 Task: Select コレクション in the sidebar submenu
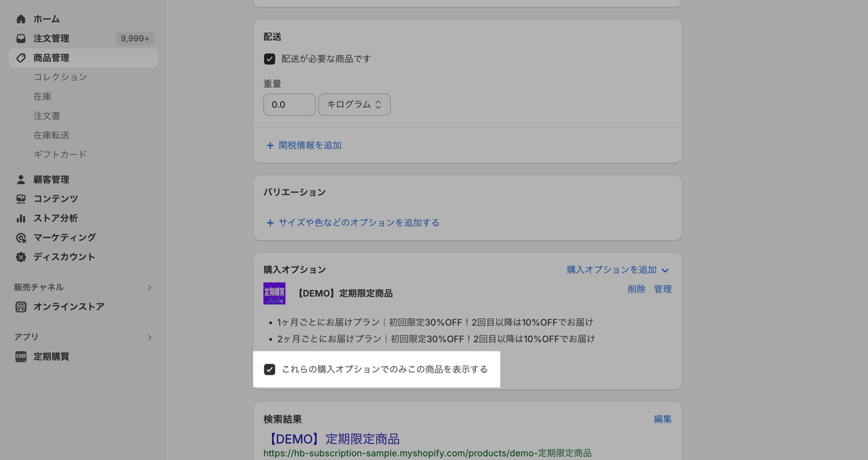coord(60,77)
